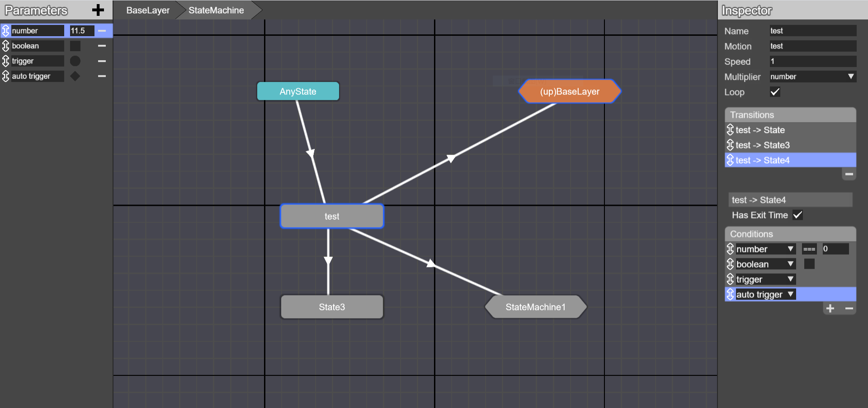
Task: Select the StateMachine breadcrumb tab
Action: coord(216,10)
